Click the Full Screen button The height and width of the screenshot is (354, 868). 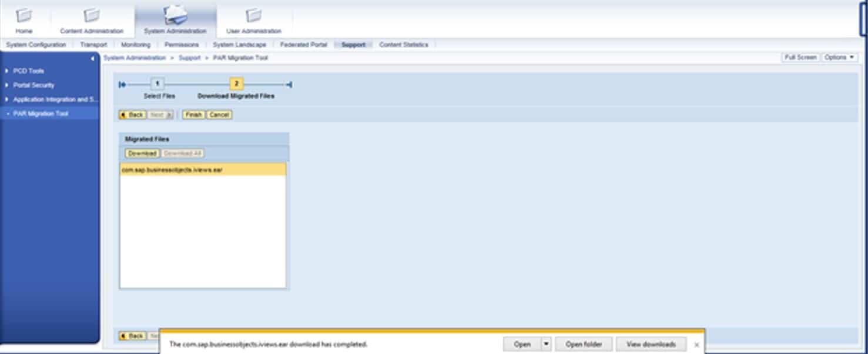tap(800, 58)
